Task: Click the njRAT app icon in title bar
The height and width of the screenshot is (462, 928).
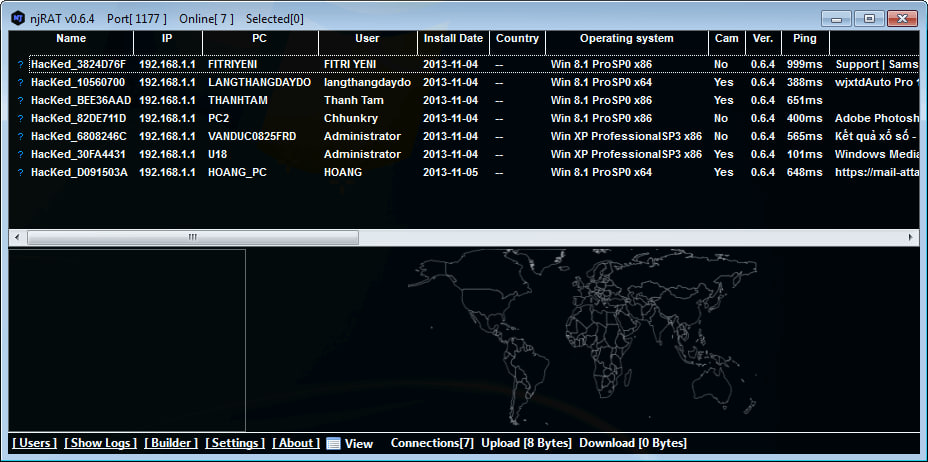Action: tap(18, 19)
